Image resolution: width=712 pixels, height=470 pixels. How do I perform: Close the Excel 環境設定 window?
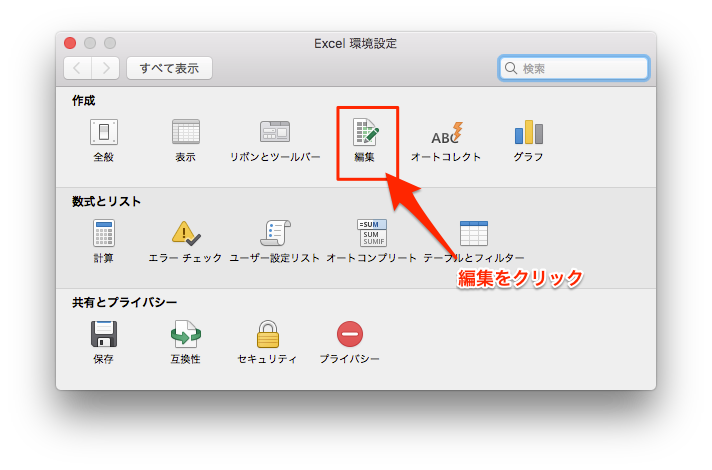click(x=70, y=43)
